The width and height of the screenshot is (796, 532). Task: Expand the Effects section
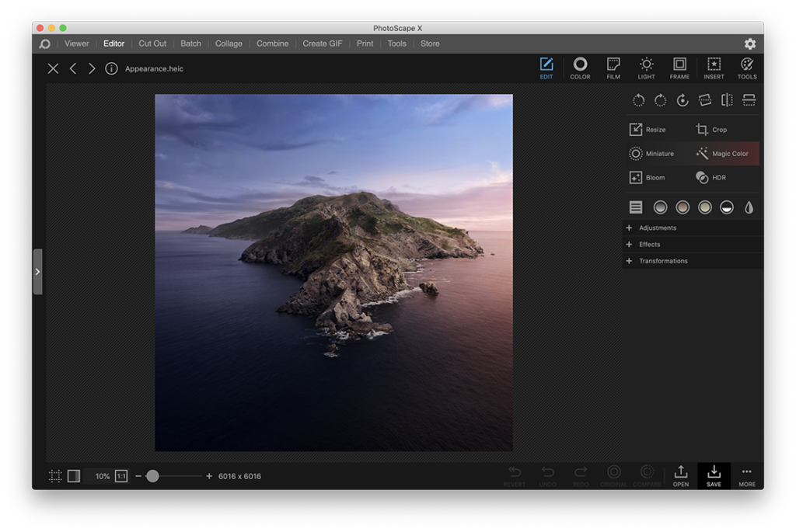pos(649,245)
